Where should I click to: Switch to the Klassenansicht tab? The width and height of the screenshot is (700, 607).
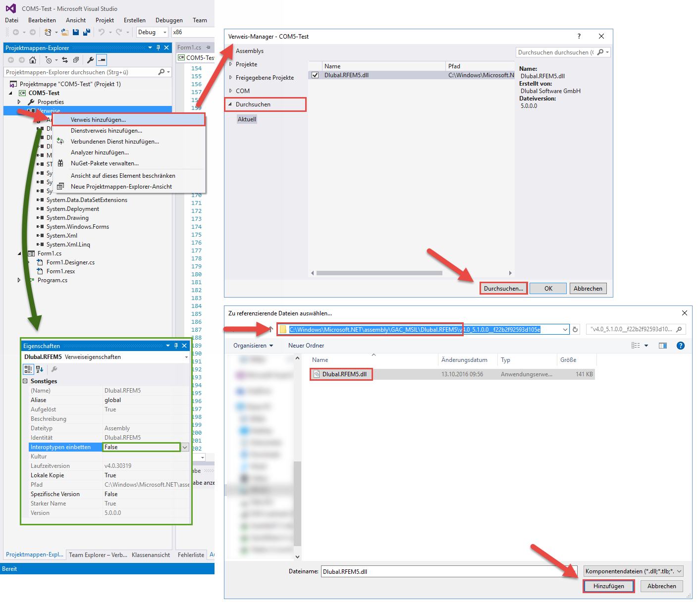(151, 555)
